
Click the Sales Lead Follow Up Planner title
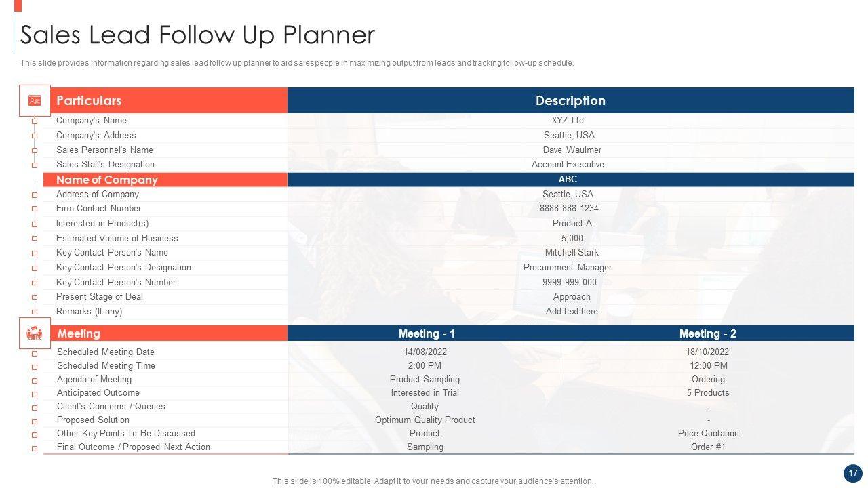tap(197, 35)
